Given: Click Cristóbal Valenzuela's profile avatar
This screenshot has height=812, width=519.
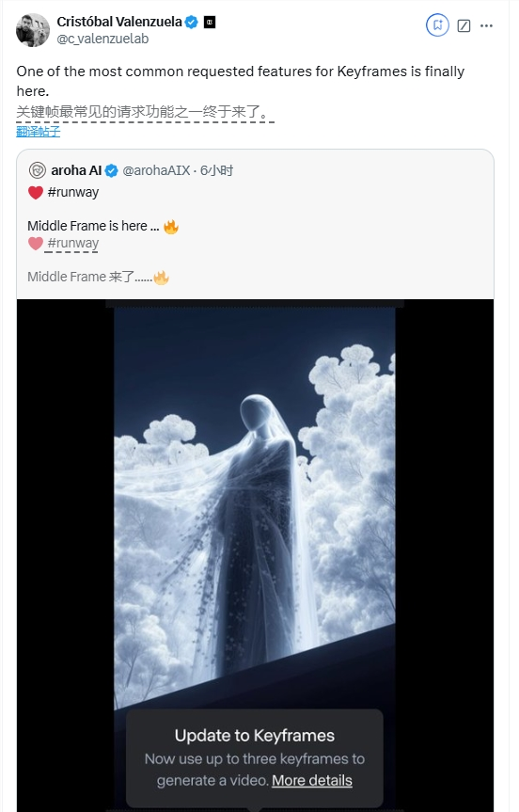Looking at the screenshot, I should [x=33, y=30].
